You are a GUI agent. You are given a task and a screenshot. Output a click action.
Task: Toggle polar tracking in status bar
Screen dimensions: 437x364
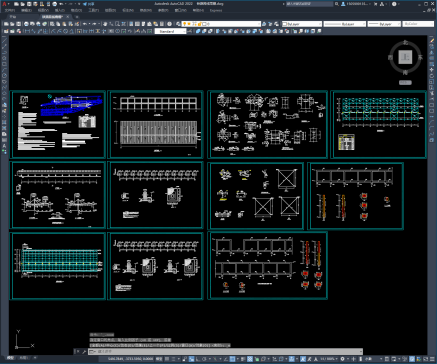[x=205, y=359]
